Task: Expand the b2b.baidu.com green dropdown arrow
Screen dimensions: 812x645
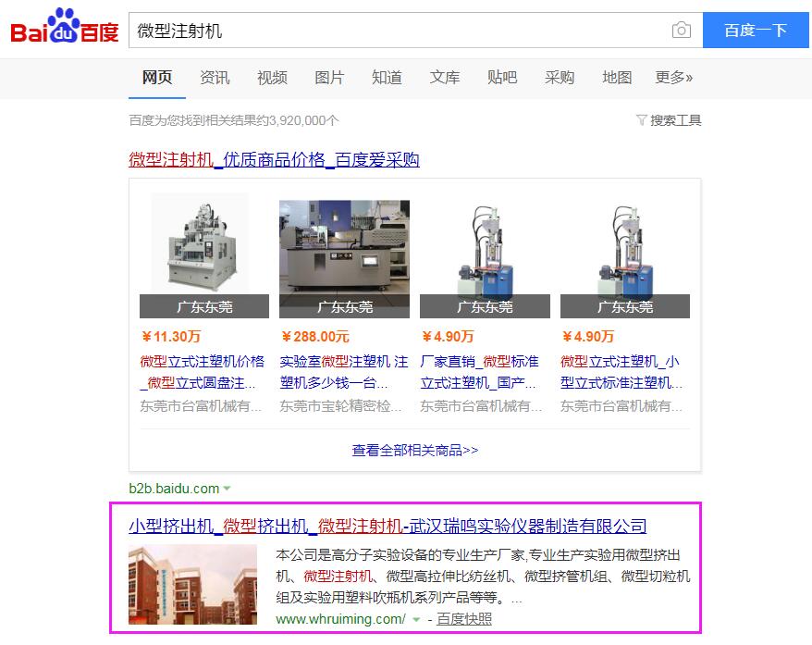Action: click(227, 488)
